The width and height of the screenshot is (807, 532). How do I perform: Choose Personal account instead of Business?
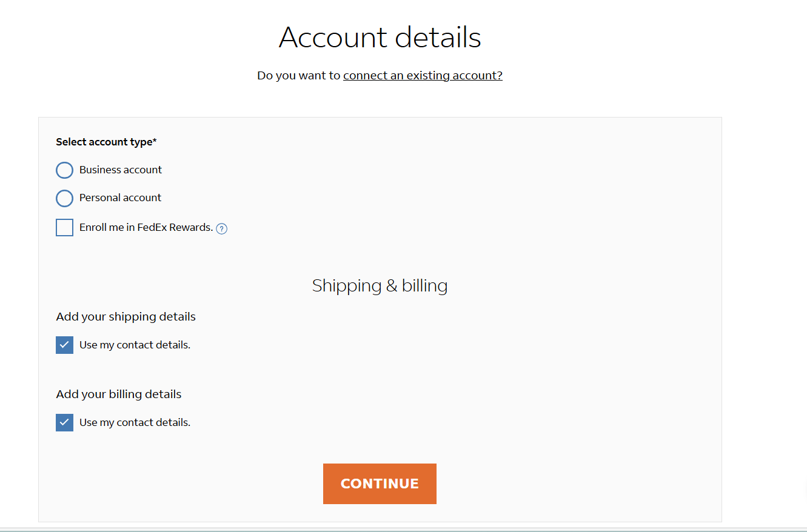tap(64, 198)
